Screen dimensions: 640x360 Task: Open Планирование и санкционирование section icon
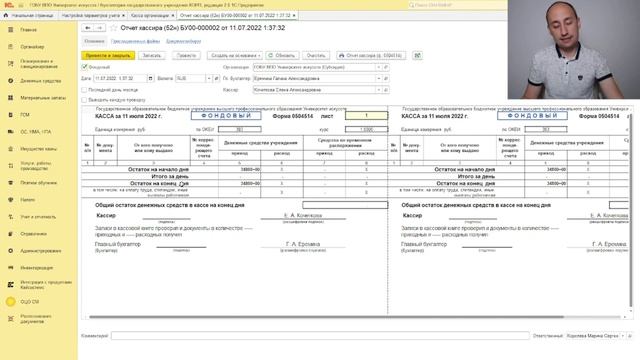(x=11, y=64)
